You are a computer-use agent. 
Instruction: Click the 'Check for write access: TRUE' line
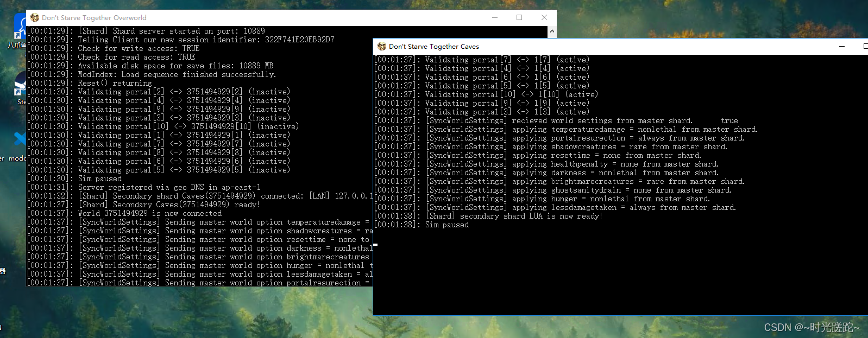pos(114,48)
